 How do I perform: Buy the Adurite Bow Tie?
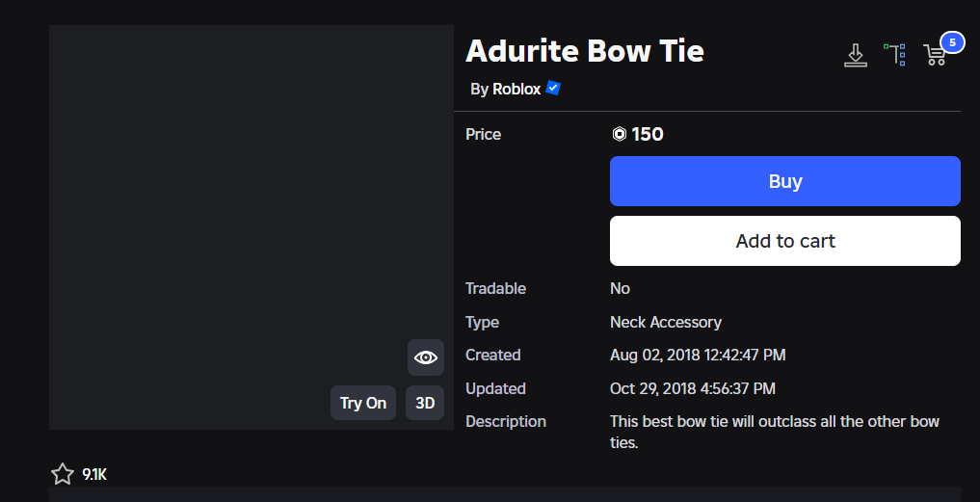tap(784, 181)
